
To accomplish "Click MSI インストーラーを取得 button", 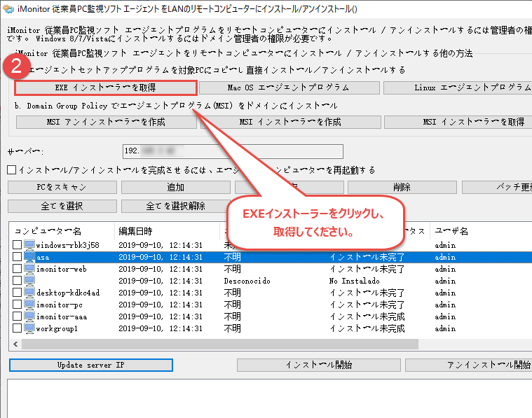I will pyautogui.click(x=458, y=122).
